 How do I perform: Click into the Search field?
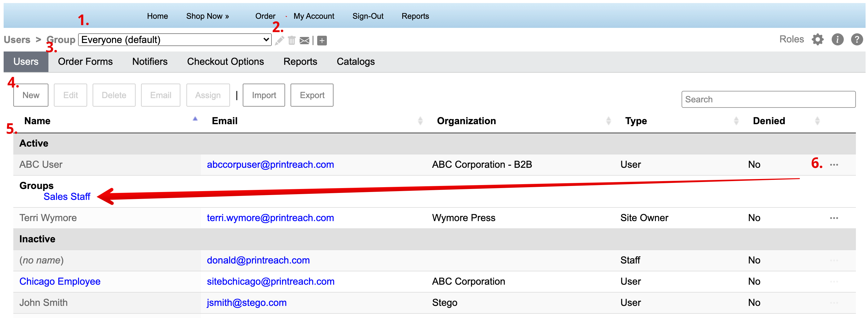[768, 99]
